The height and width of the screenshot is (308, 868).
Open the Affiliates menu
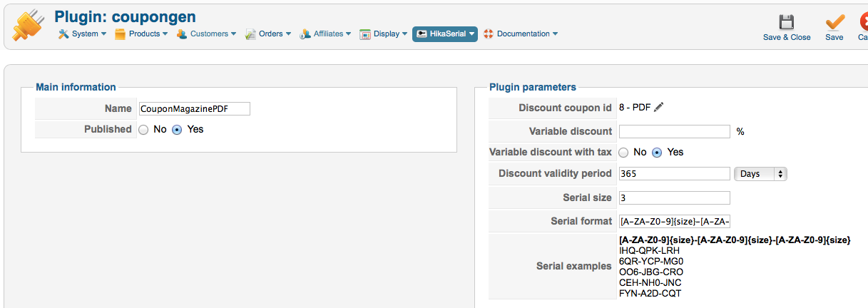coord(326,34)
